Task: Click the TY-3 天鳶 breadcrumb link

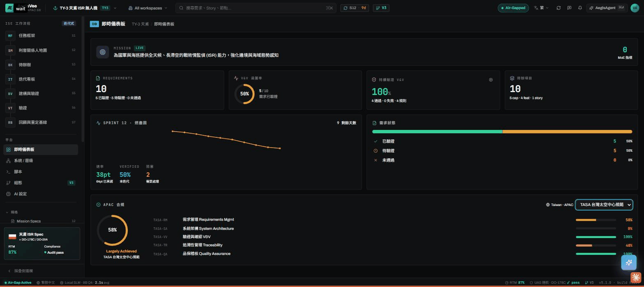Action: [x=140, y=24]
